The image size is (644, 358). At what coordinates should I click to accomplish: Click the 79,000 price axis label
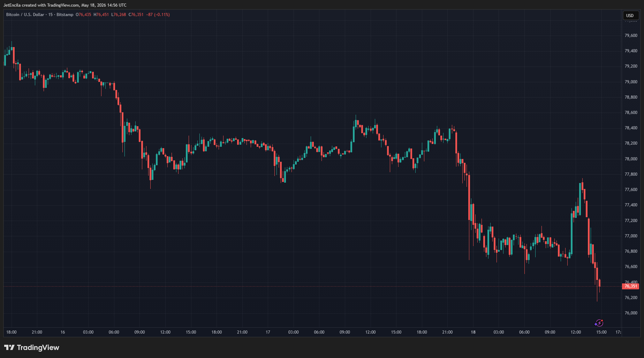coord(631,82)
